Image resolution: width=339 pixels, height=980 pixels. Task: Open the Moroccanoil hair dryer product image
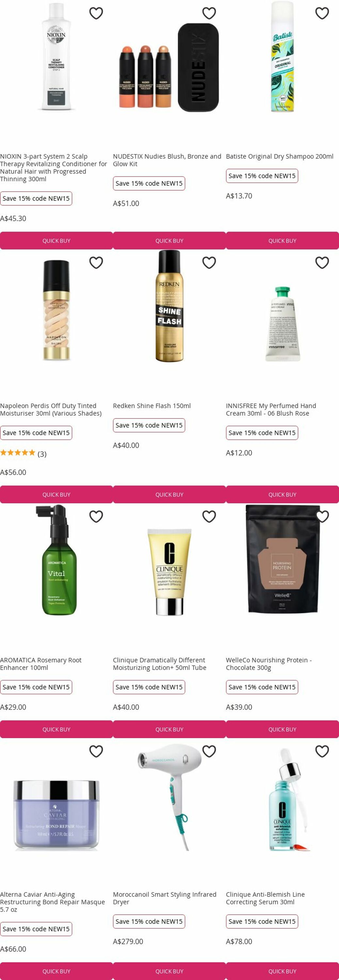coord(169,798)
